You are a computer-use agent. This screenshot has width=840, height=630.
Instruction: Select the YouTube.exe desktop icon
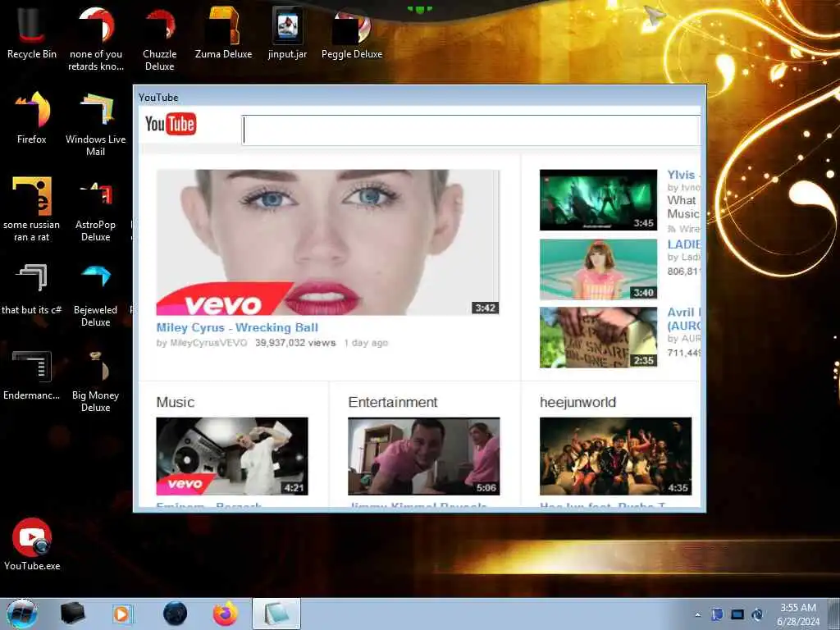(32, 545)
